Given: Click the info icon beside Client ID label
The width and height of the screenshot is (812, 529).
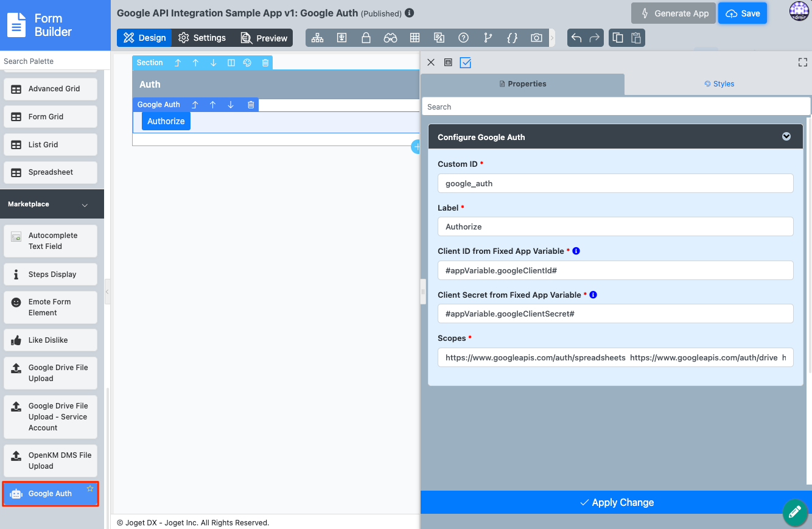Looking at the screenshot, I should (x=576, y=251).
